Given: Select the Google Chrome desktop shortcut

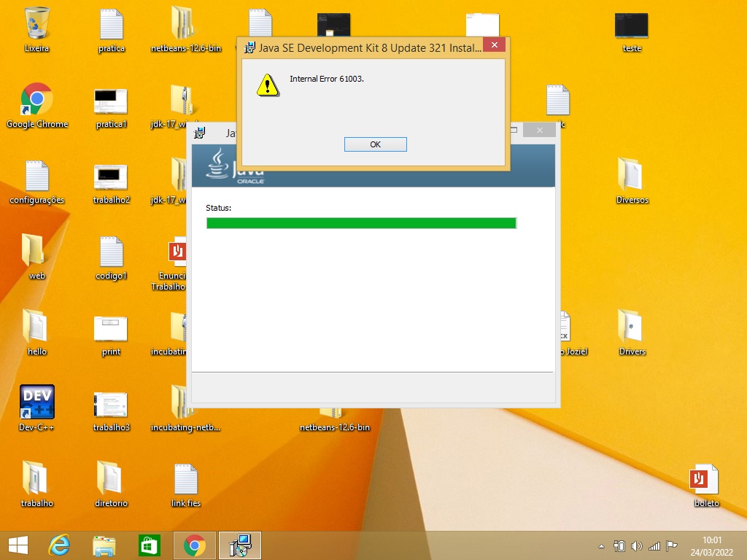Looking at the screenshot, I should (37, 106).
